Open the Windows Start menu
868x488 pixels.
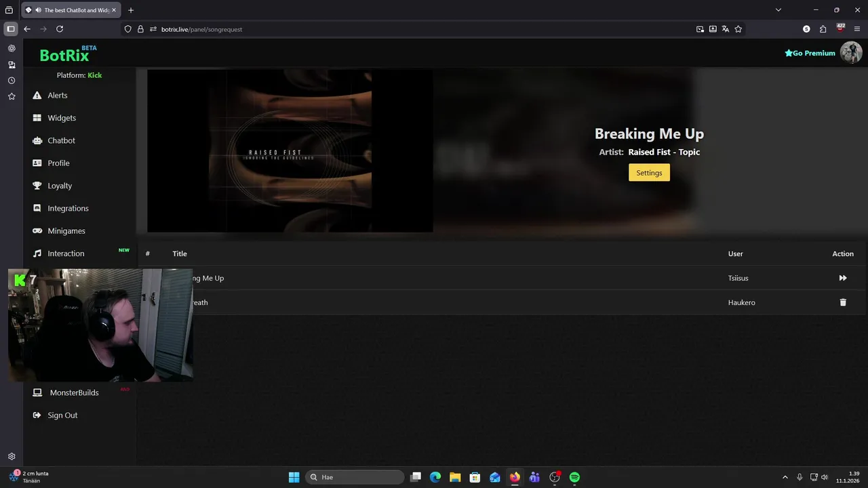click(x=294, y=477)
